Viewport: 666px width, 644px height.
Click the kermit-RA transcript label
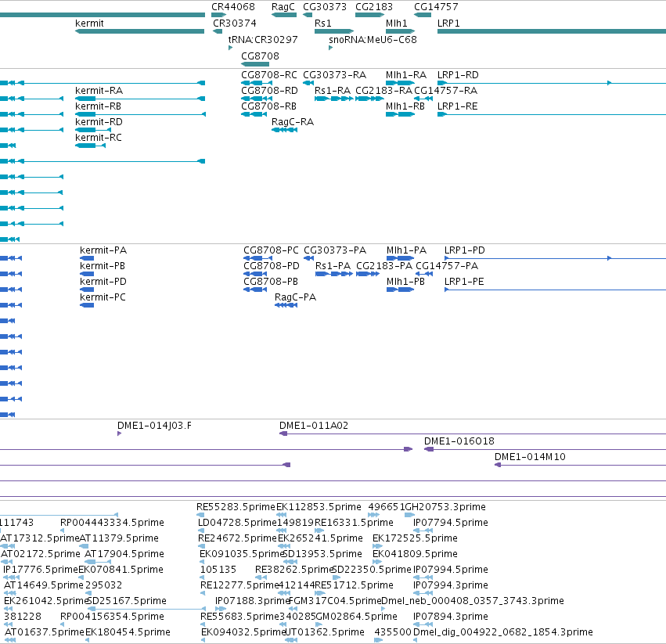point(99,91)
